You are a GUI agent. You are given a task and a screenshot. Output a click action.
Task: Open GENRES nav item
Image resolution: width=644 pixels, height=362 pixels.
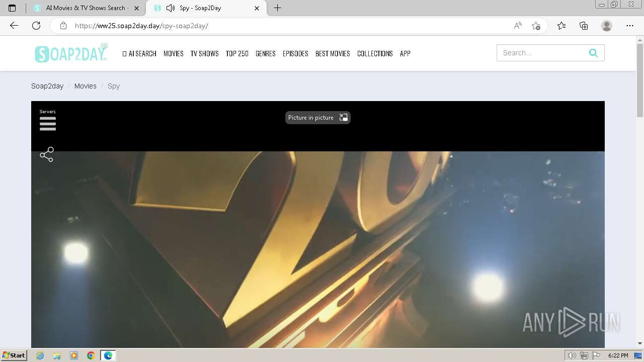[x=265, y=53]
